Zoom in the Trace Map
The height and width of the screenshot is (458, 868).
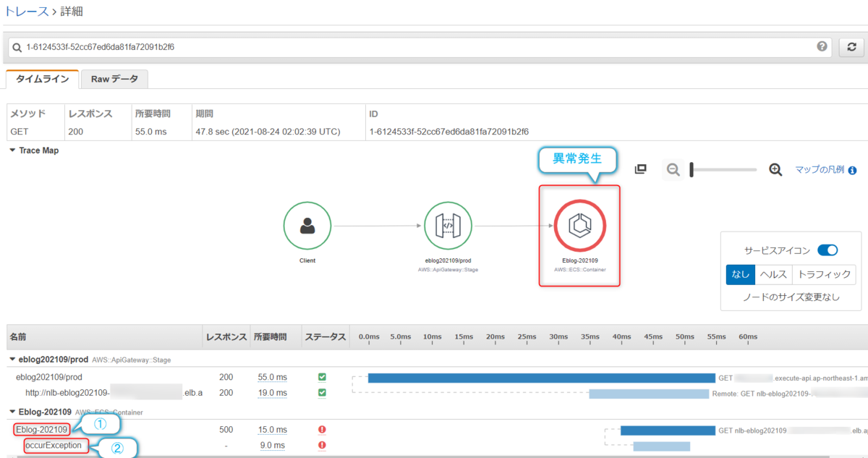point(775,169)
